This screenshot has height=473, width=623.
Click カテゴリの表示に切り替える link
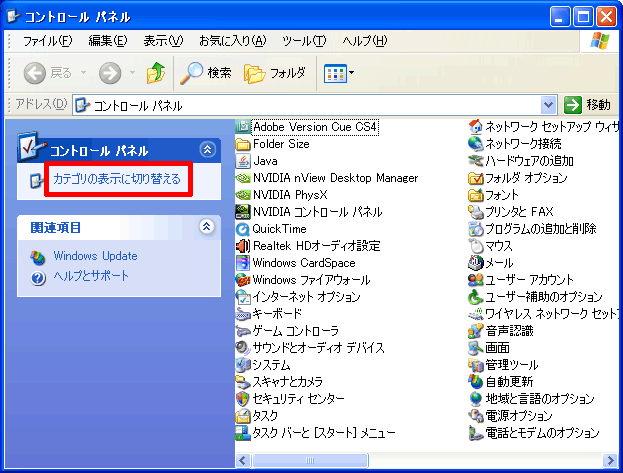117,179
